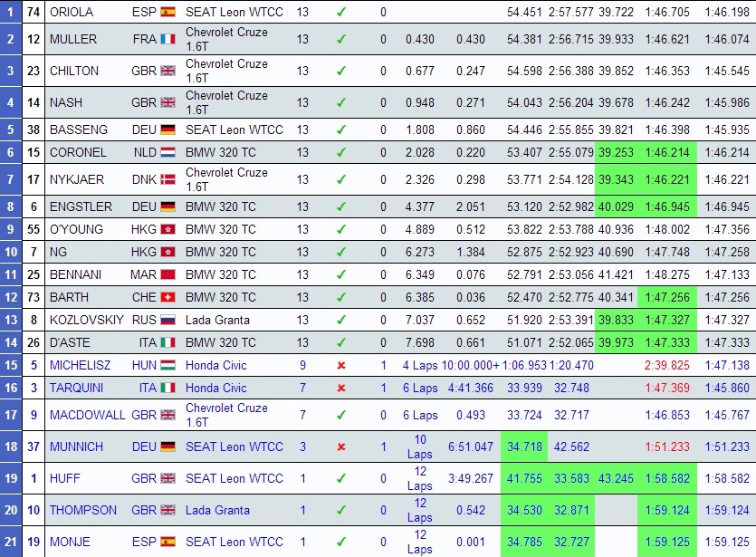Click green highlighted 1:46.214 lap time for CORONEL

click(x=667, y=153)
